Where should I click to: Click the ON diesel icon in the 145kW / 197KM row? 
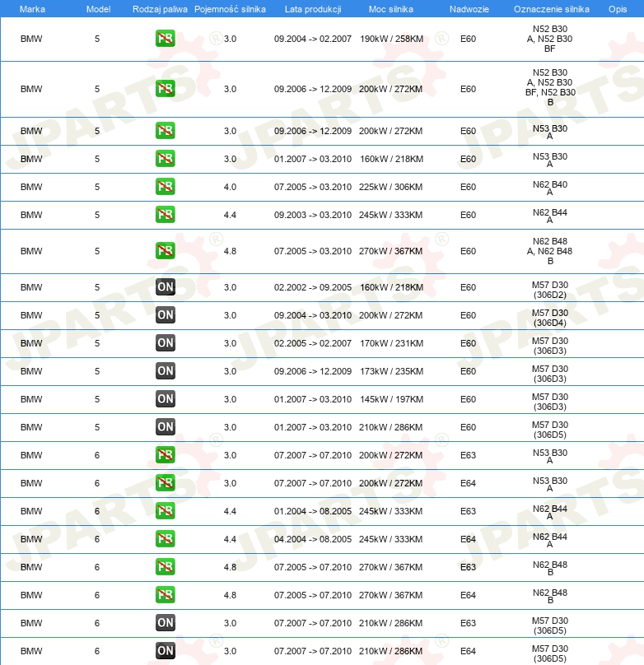point(165,399)
